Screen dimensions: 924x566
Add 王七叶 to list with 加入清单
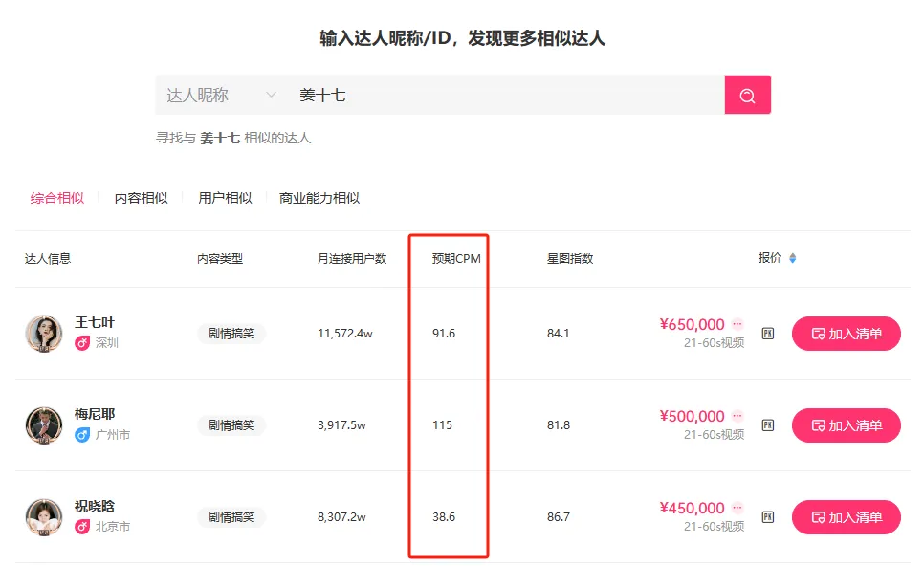(846, 334)
